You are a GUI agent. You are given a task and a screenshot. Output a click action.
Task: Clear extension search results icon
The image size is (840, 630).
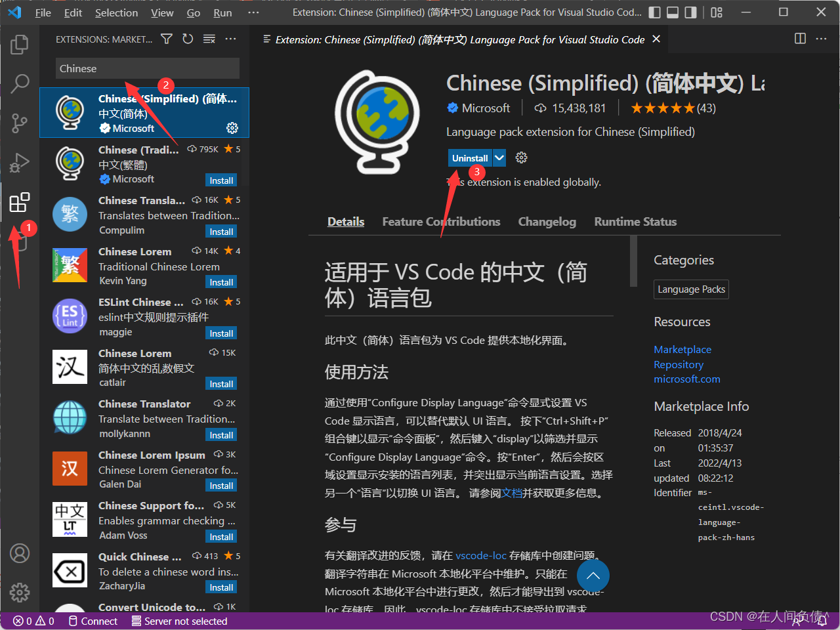point(209,39)
